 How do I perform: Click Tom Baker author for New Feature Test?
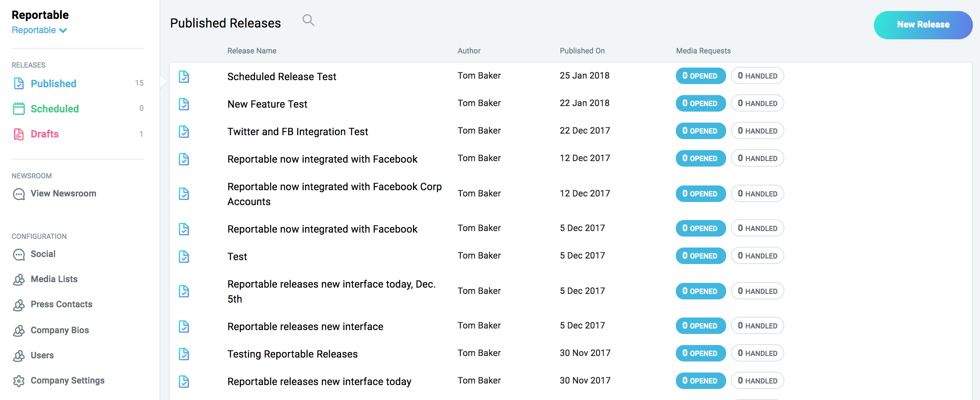pos(479,103)
